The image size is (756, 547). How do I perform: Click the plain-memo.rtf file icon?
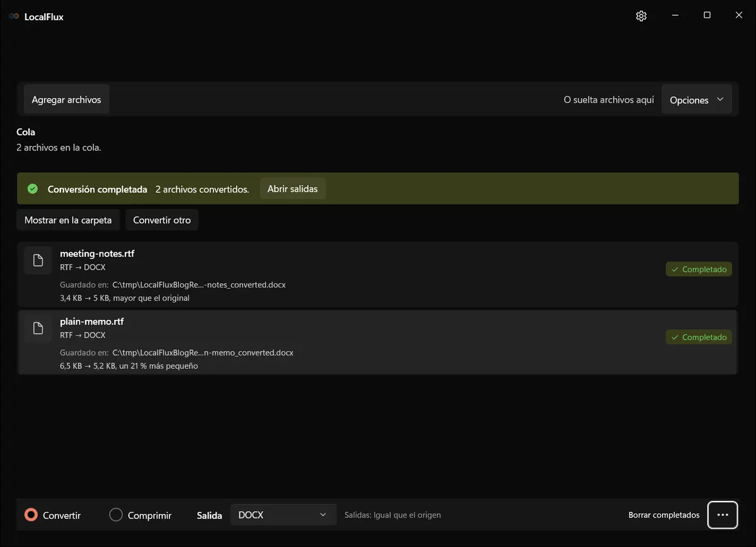tap(38, 328)
